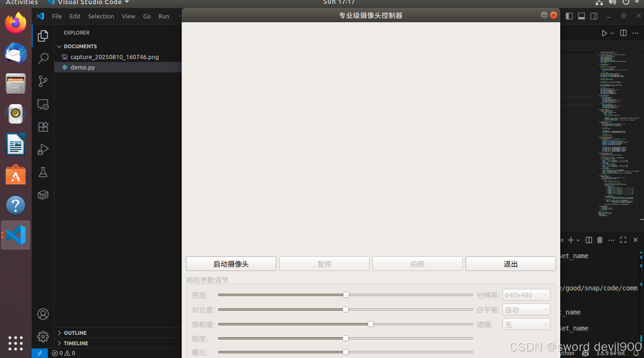Launch Thunderbird Mail from the dock
This screenshot has height=358, width=644.
pos(16,53)
